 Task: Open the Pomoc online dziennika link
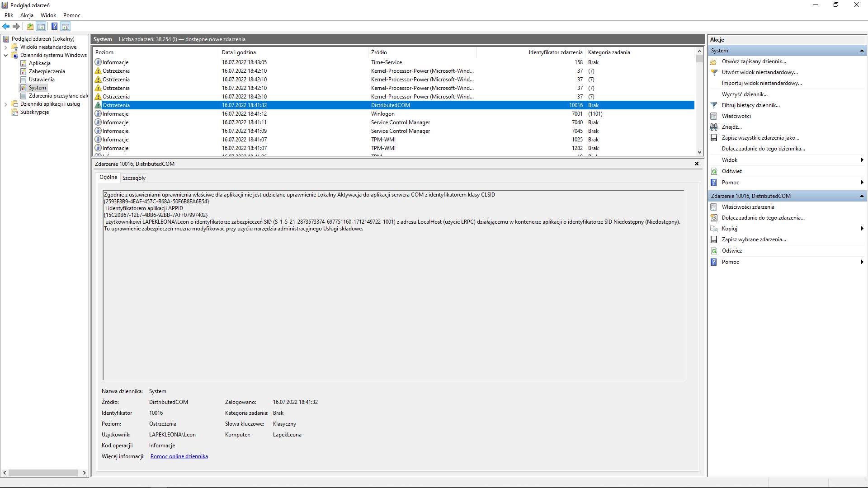tap(179, 456)
